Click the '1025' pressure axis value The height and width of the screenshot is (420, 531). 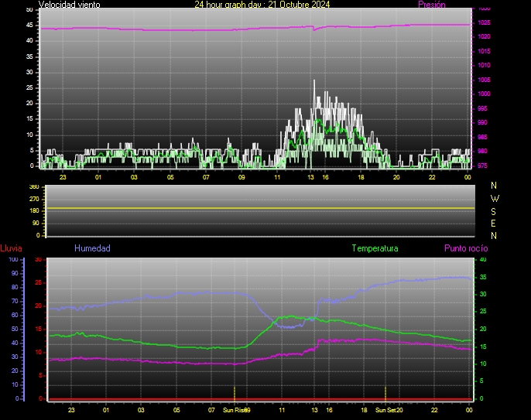coord(485,22)
